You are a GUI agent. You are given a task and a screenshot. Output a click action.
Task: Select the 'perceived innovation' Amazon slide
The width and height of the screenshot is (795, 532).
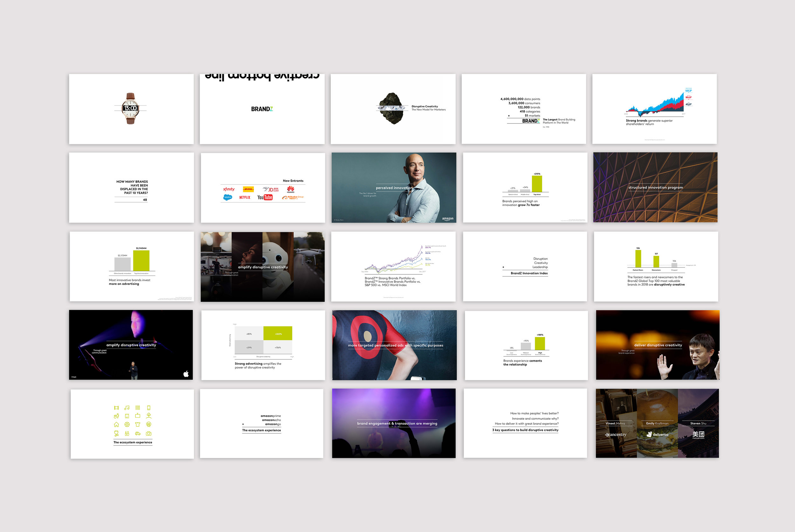394,188
